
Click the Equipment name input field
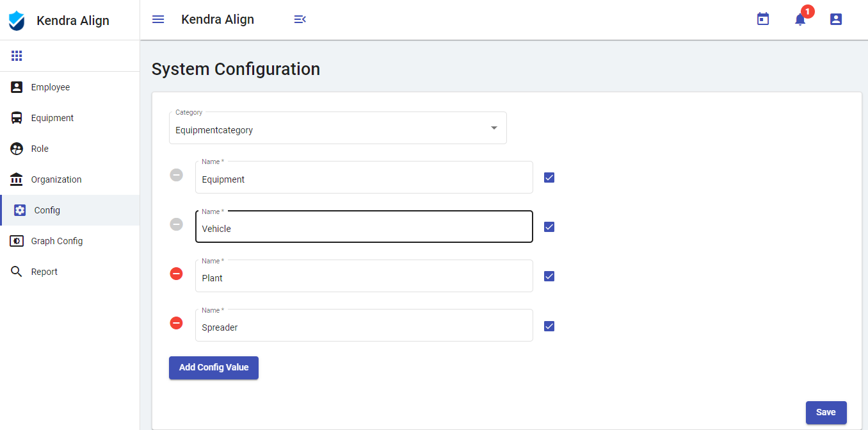[364, 178]
